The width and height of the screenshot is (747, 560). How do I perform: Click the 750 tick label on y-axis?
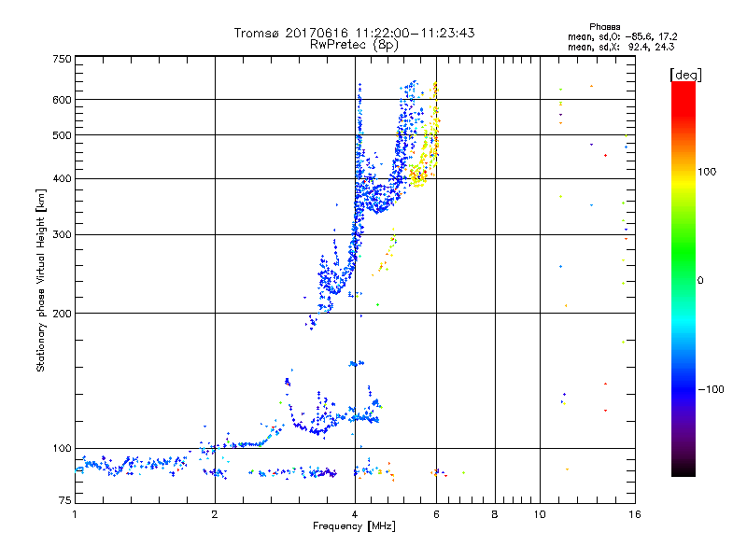pos(62,59)
